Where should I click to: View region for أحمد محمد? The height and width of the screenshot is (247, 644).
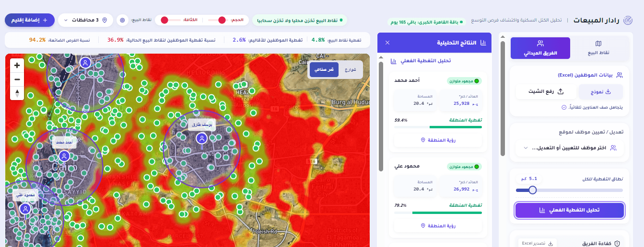438,140
